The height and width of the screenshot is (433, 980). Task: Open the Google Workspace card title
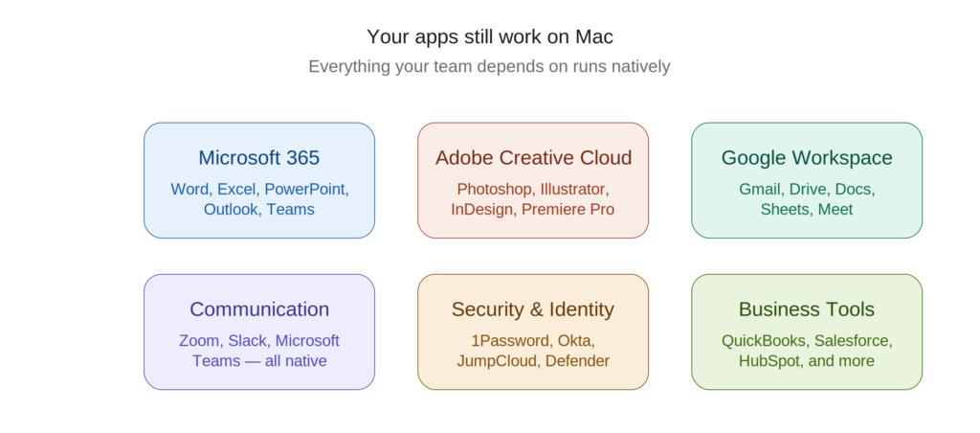[x=807, y=158]
